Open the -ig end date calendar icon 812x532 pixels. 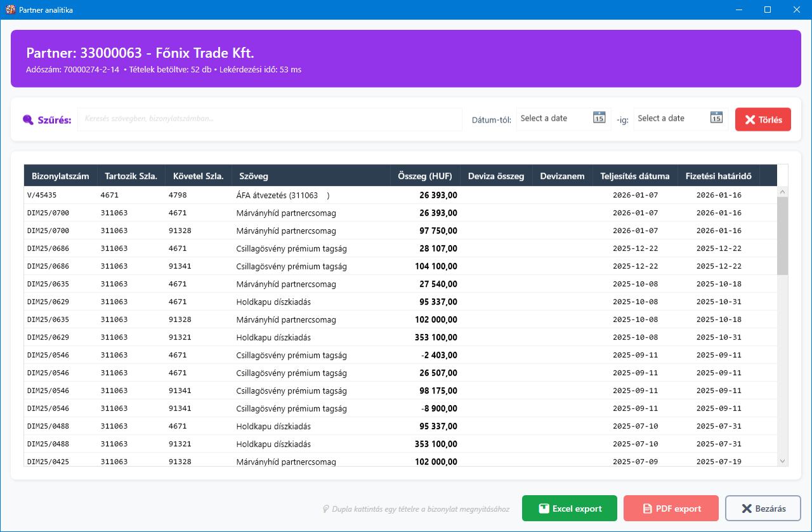pyautogui.click(x=716, y=117)
